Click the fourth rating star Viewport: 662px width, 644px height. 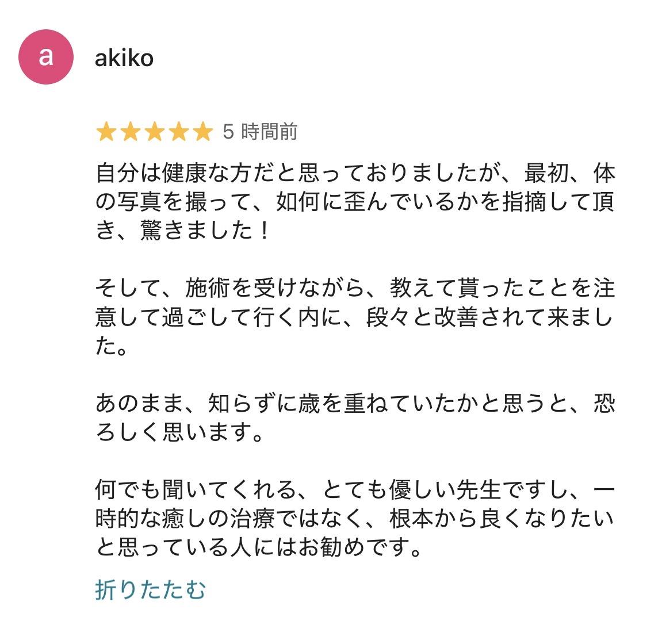click(x=179, y=131)
